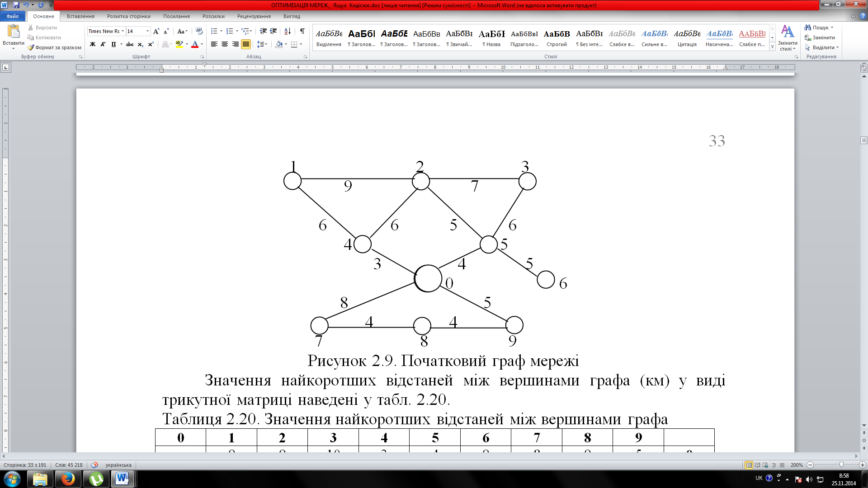The image size is (868, 488).
Task: Toggle bold formatting (Ж)
Action: 93,44
